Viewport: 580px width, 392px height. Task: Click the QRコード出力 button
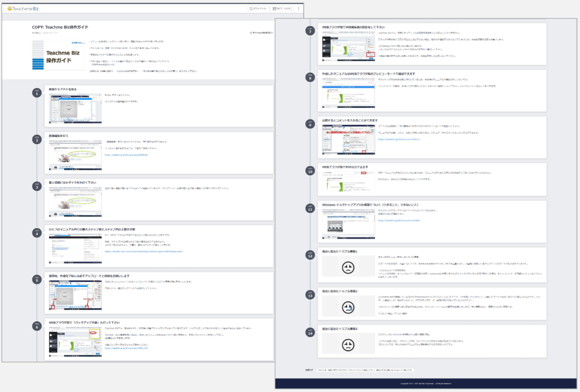(281, 8)
